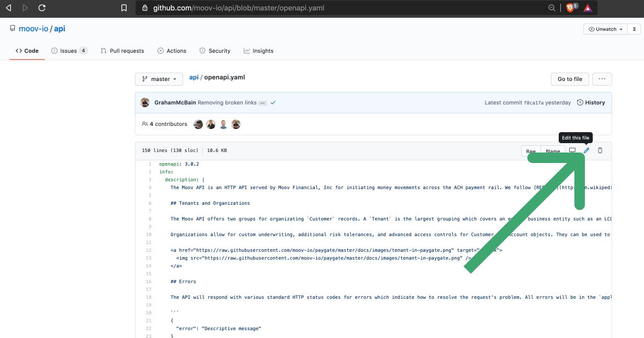Reload the page with the refresh icon

tap(42, 8)
